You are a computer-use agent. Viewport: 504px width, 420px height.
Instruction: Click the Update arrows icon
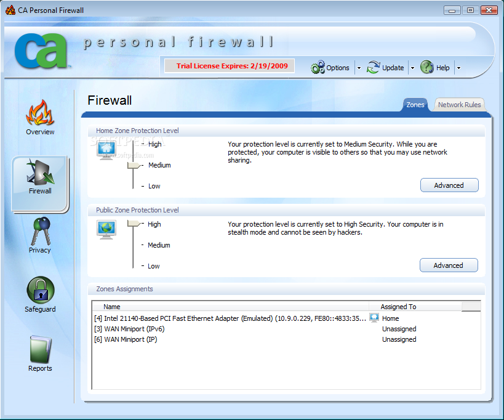[374, 67]
